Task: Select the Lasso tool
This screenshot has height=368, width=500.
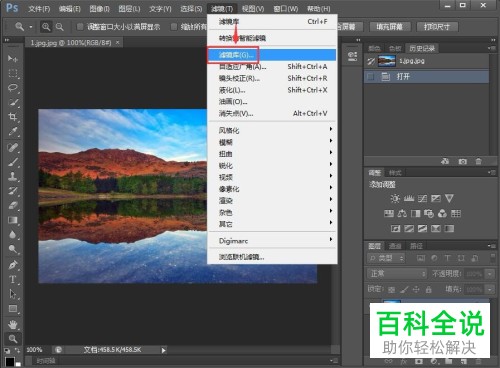Action: [x=13, y=88]
